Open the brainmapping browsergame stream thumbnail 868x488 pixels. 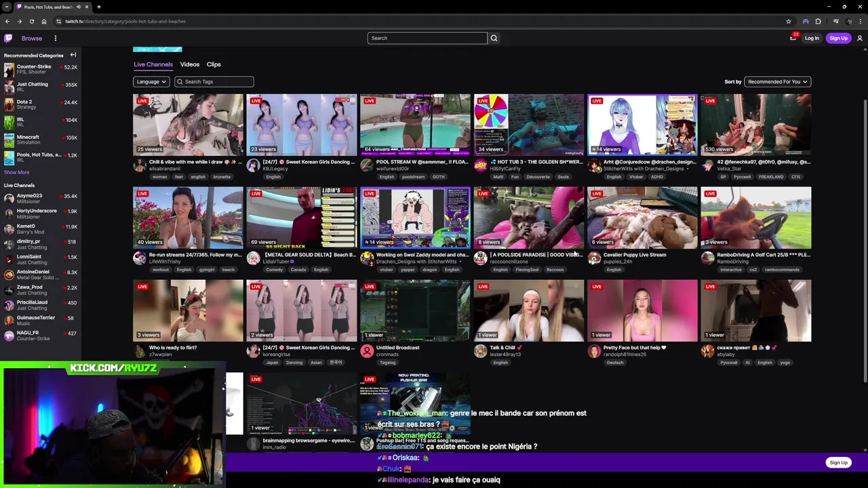pos(302,403)
